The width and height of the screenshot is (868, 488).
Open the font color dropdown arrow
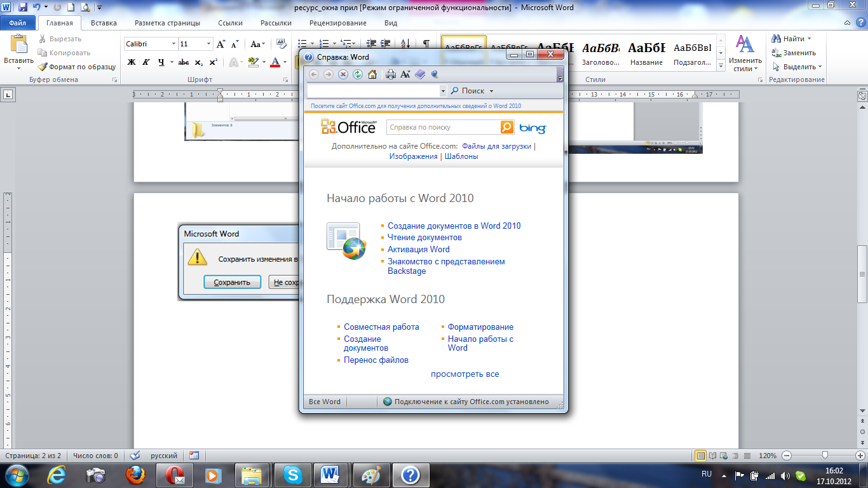pos(285,62)
